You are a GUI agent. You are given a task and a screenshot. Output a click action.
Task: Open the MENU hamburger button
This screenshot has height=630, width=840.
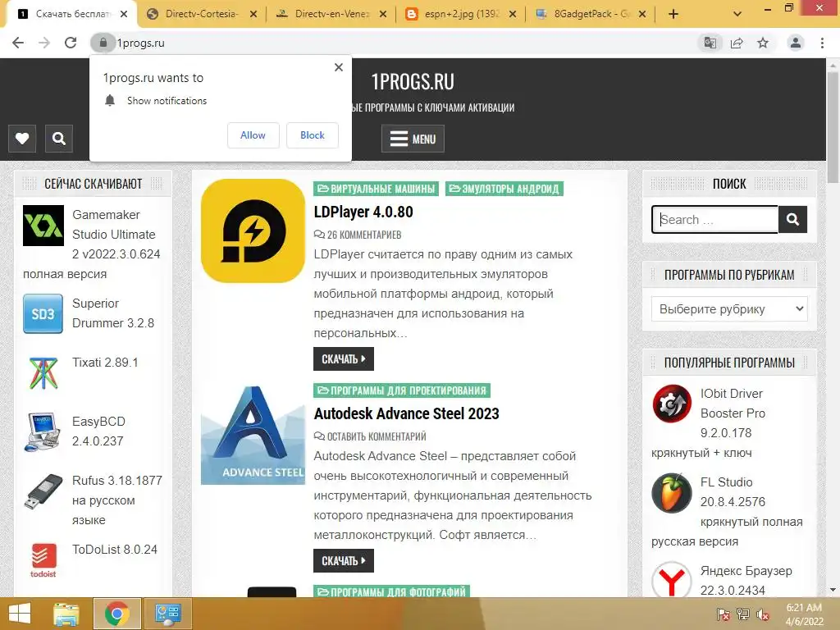(413, 139)
